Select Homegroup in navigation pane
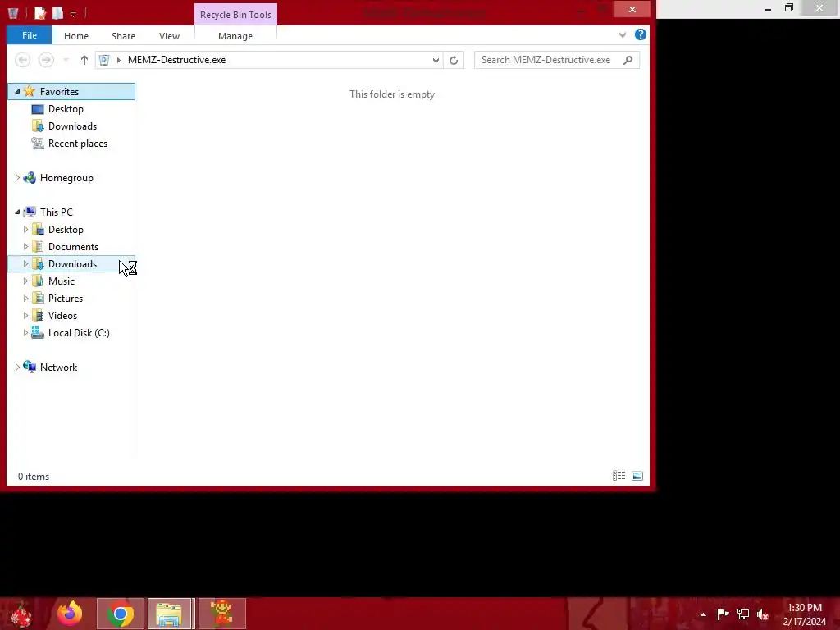Viewport: 840px width, 630px height. click(66, 178)
